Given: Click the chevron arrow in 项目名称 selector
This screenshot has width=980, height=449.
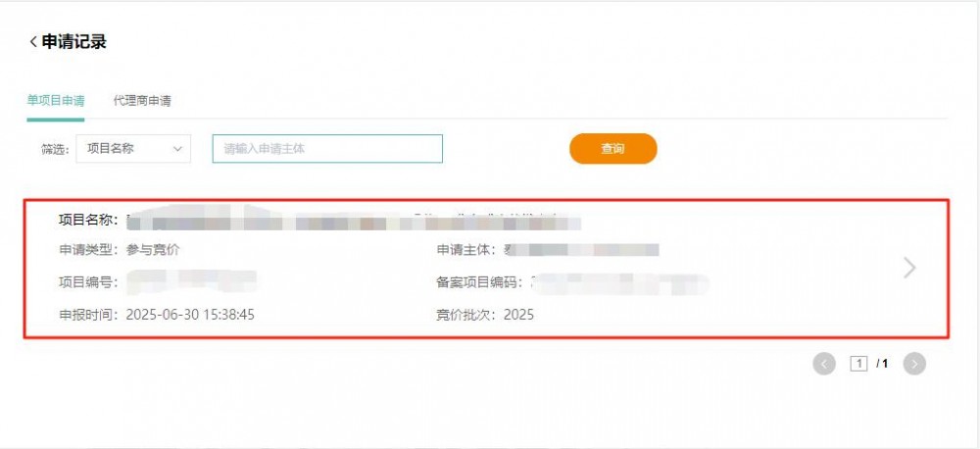Looking at the screenshot, I should [x=177, y=149].
